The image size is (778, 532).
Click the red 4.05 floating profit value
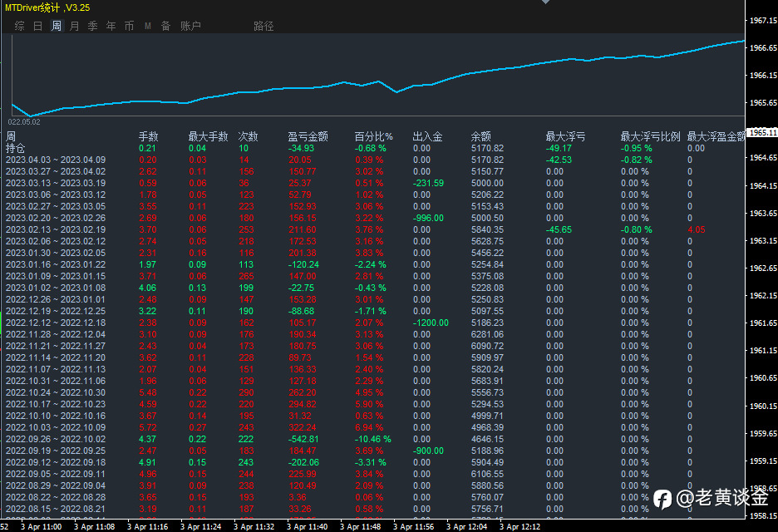(697, 229)
